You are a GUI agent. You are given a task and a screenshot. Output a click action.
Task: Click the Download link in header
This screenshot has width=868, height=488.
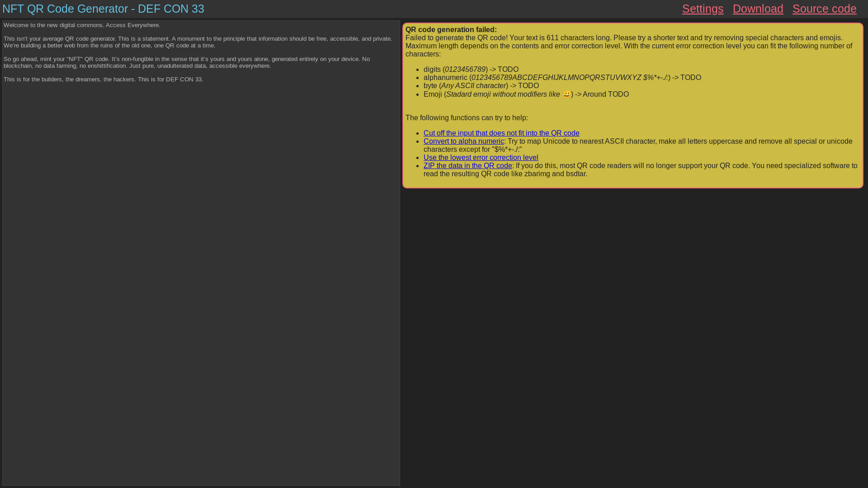click(758, 9)
